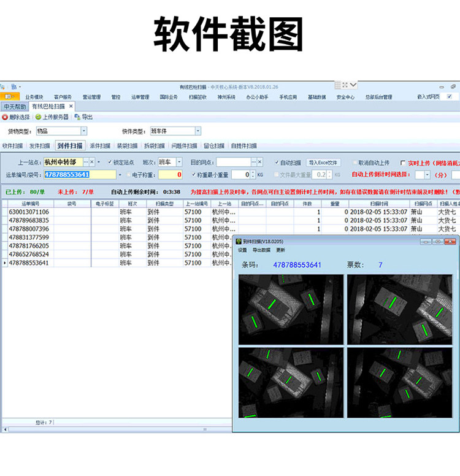Select the row with 运单编号 630013071106
The image size is (460, 476).
click(231, 212)
